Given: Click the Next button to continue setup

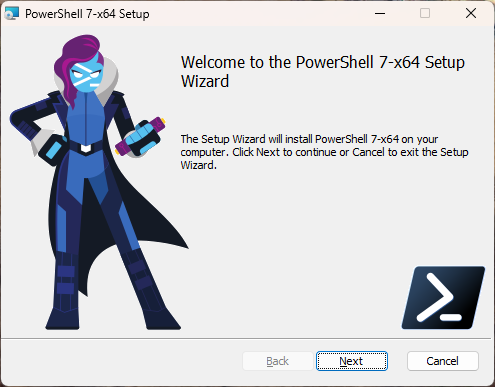Looking at the screenshot, I should tap(352, 361).
